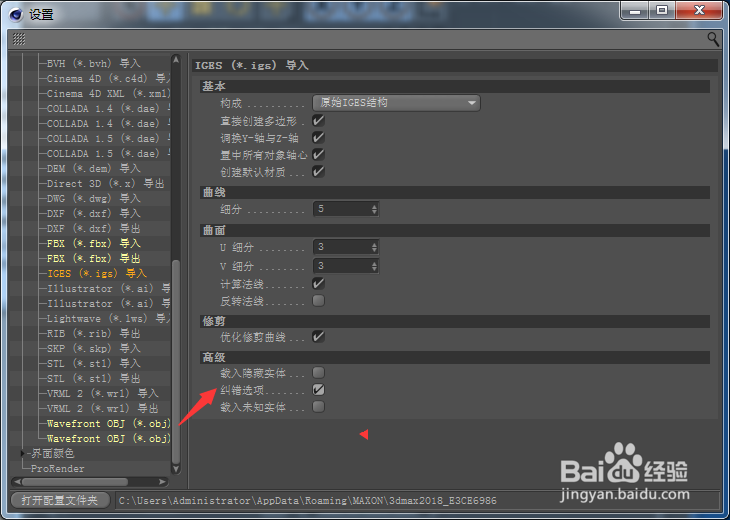Select FBX (*.fbx) 导入 entry
730x520 pixels.
[x=94, y=243]
